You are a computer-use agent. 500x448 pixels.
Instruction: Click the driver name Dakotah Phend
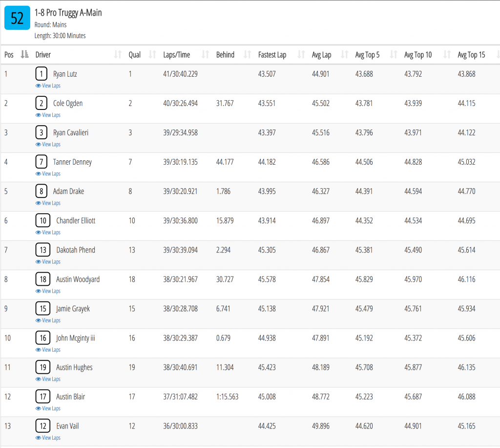[x=76, y=250]
